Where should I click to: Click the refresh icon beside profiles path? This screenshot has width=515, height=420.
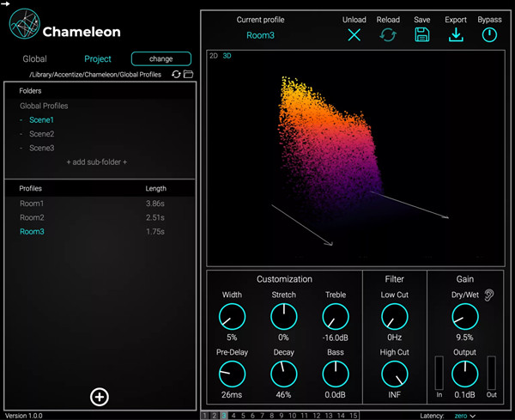tap(176, 75)
